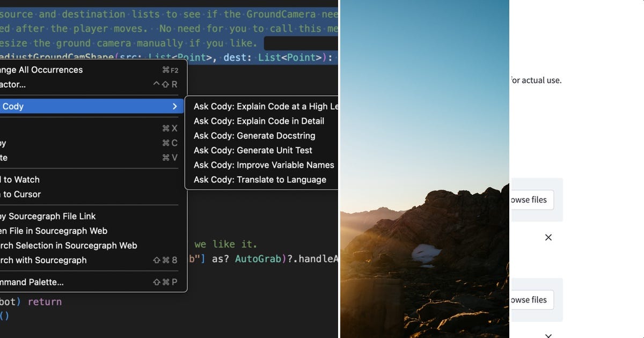Click the mountain photo thumbnail
Viewport: 644px width, 338px height.
424,169
